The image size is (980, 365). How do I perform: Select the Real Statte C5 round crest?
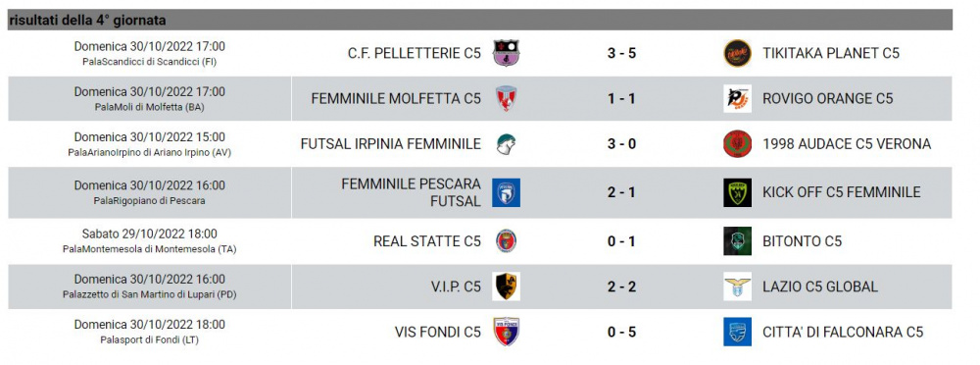click(506, 241)
